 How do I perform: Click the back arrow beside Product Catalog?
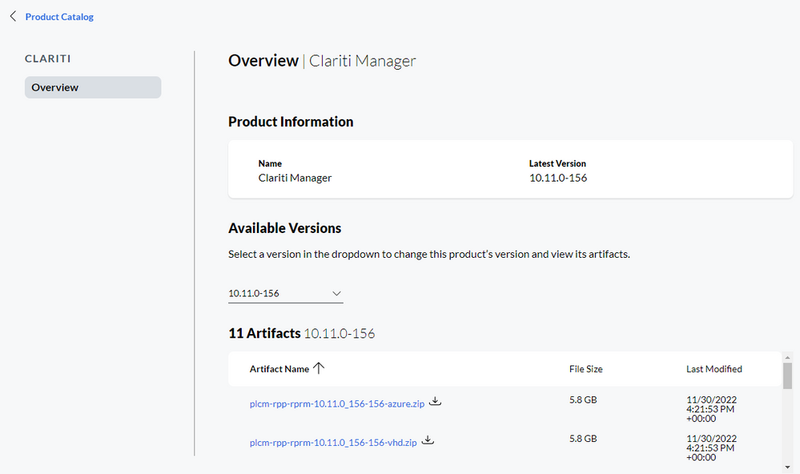point(13,16)
